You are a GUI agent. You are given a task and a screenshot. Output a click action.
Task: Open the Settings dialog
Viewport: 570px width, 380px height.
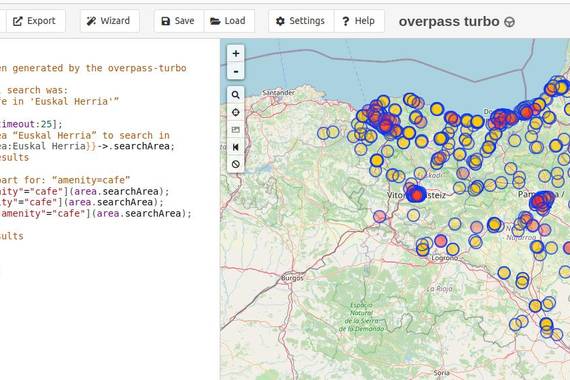tap(301, 21)
